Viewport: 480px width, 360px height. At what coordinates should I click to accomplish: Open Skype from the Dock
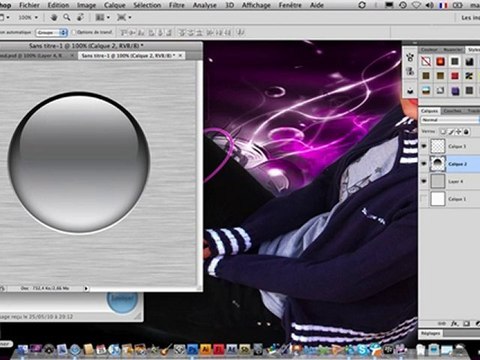362,349
